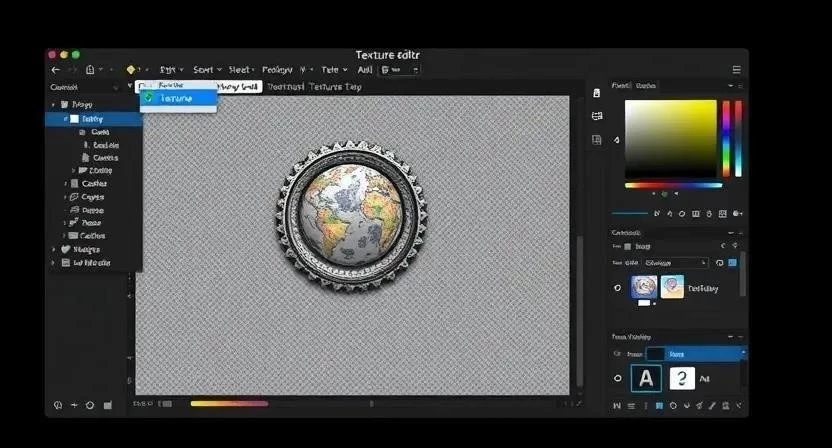Click the leftmost round icon in the bottom-left status bar
Image resolution: width=832 pixels, height=448 pixels.
pyautogui.click(x=57, y=405)
